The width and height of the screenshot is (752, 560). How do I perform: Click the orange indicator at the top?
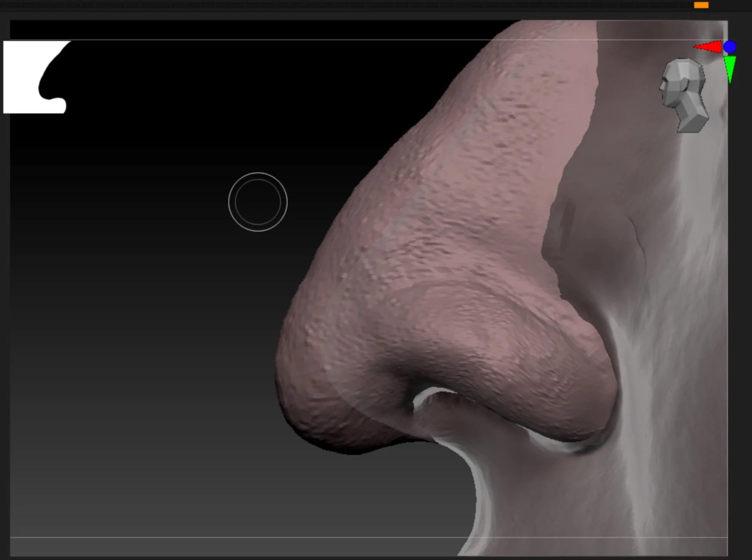[701, 5]
